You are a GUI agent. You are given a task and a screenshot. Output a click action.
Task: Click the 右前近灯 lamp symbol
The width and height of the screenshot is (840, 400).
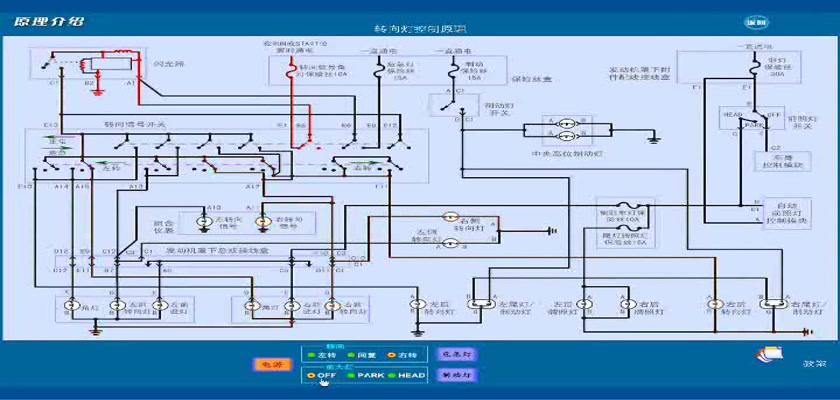tap(291, 306)
